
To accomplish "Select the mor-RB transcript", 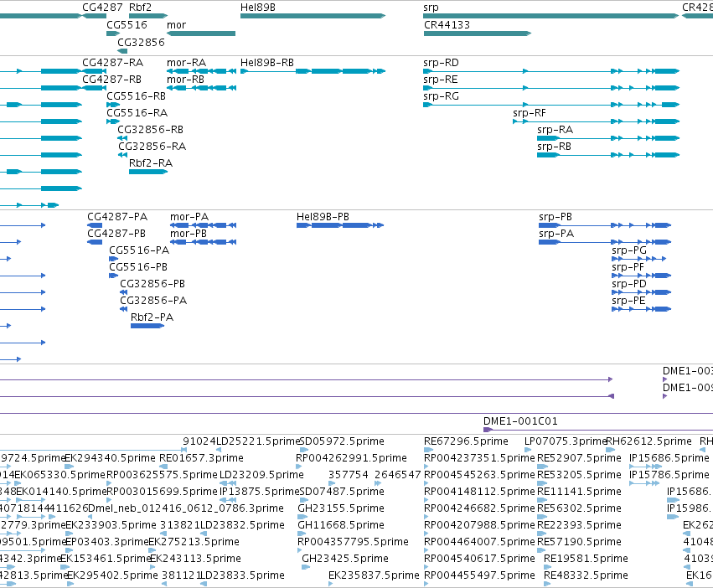I will (201, 88).
